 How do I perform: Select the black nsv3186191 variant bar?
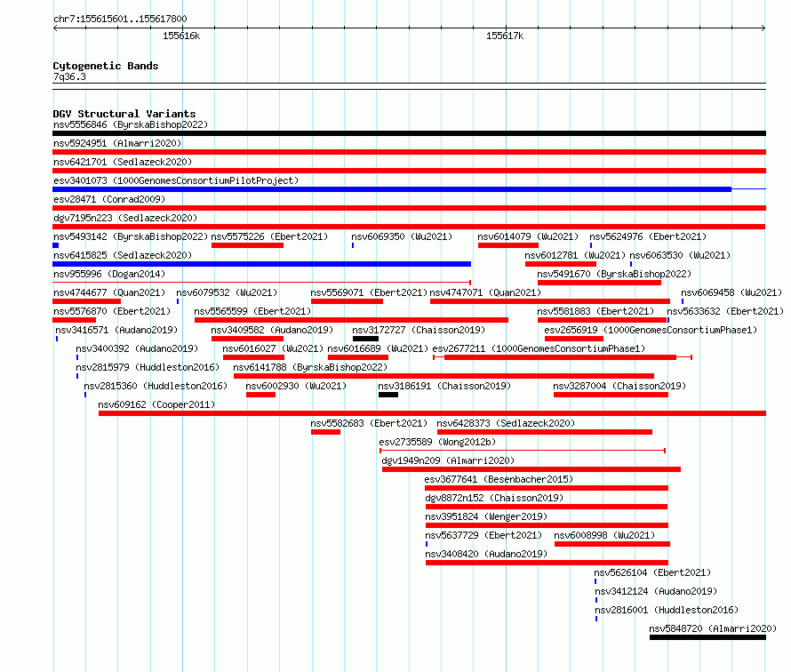click(x=388, y=395)
